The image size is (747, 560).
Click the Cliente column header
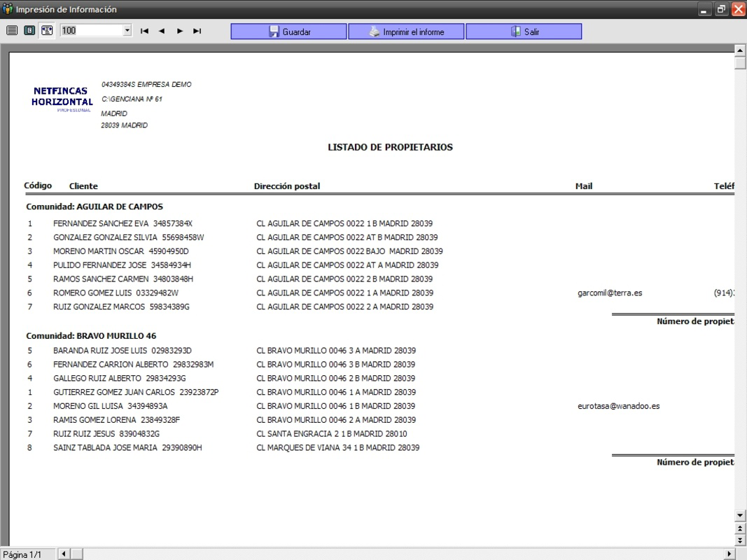(x=83, y=186)
